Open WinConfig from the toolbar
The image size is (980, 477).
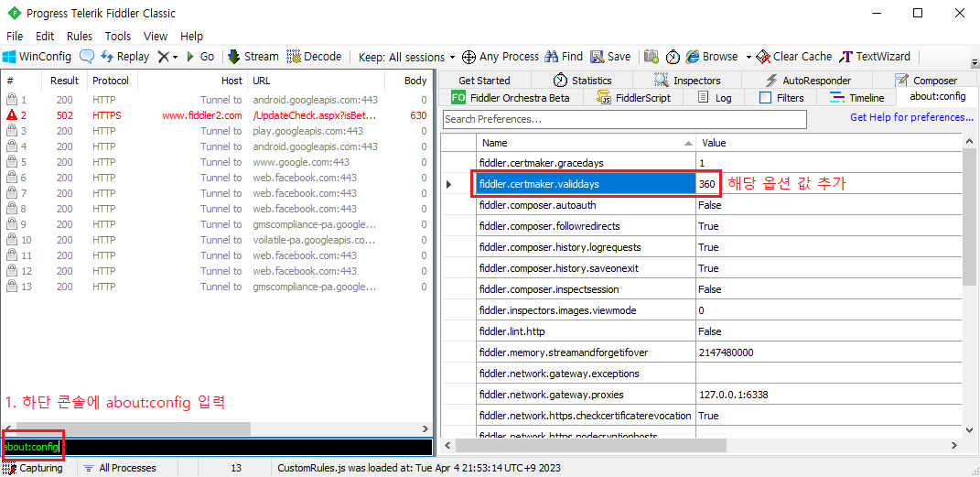click(x=37, y=56)
